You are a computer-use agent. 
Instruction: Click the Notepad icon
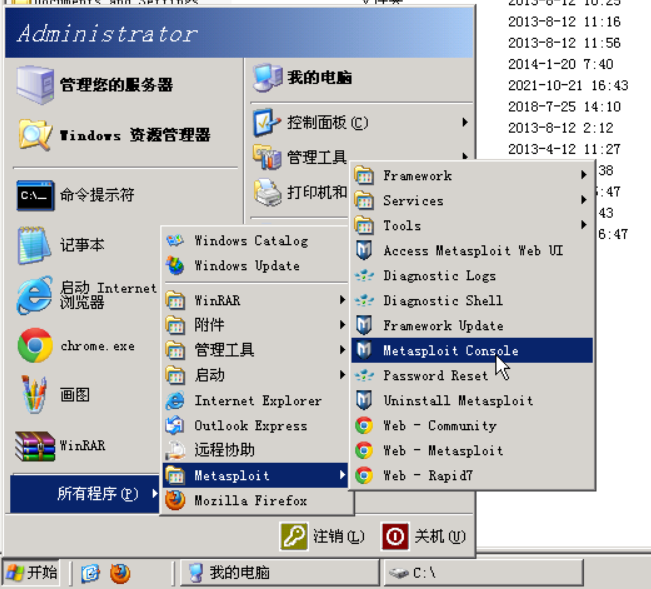coord(32,245)
